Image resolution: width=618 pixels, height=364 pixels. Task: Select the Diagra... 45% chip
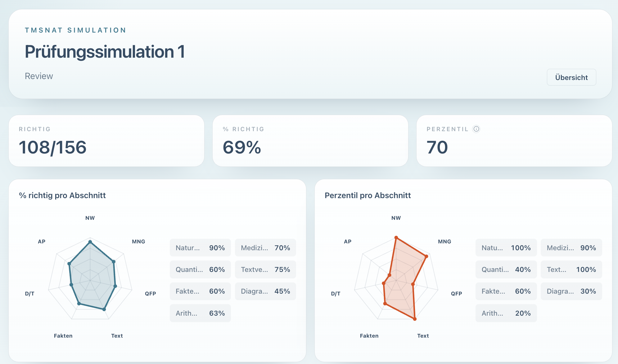click(265, 291)
